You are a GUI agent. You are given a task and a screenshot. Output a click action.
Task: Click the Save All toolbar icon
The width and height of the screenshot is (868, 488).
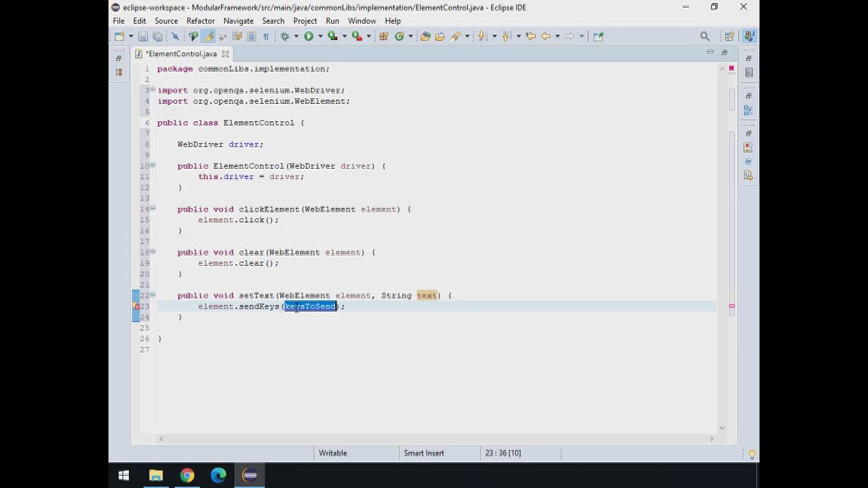(x=157, y=37)
